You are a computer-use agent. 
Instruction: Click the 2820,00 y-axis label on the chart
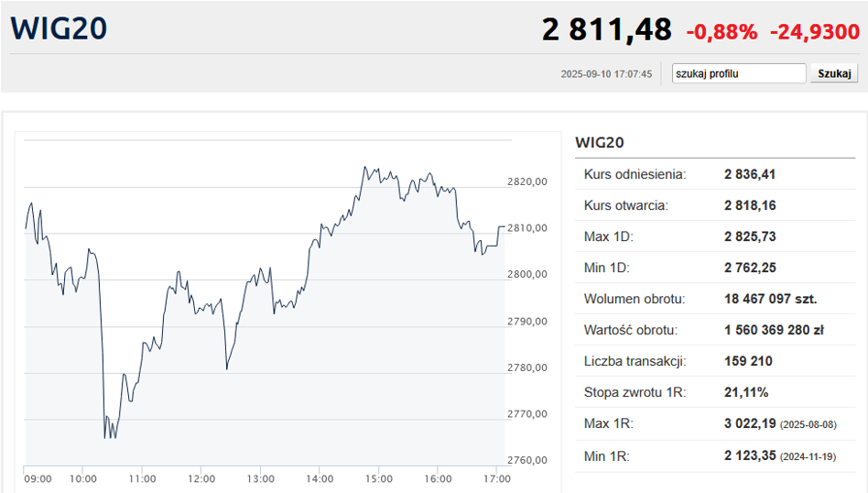coord(527,181)
